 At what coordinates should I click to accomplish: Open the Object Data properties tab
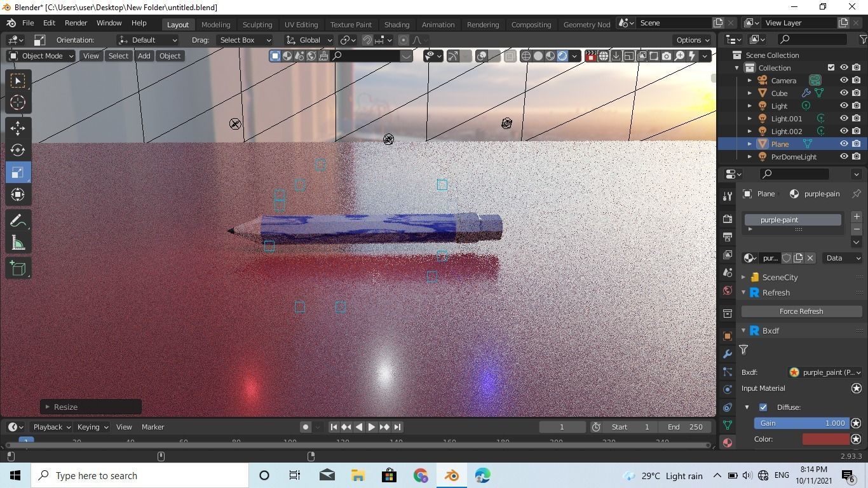point(728,424)
